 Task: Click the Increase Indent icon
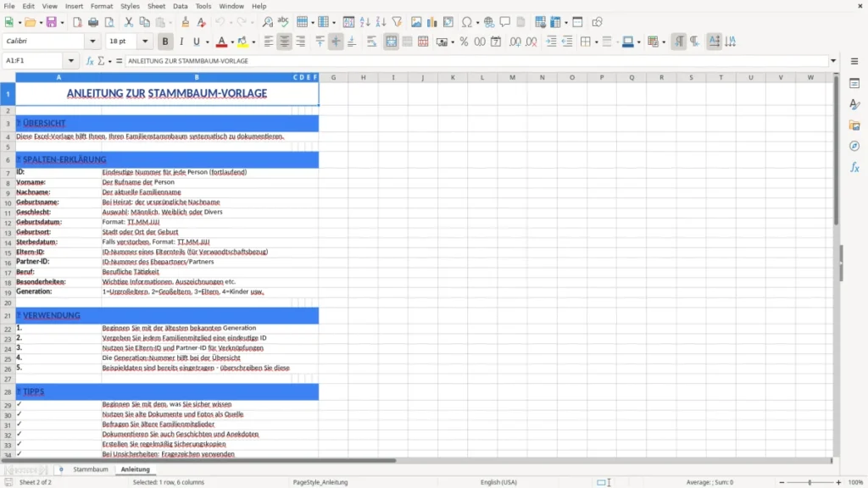click(x=551, y=42)
